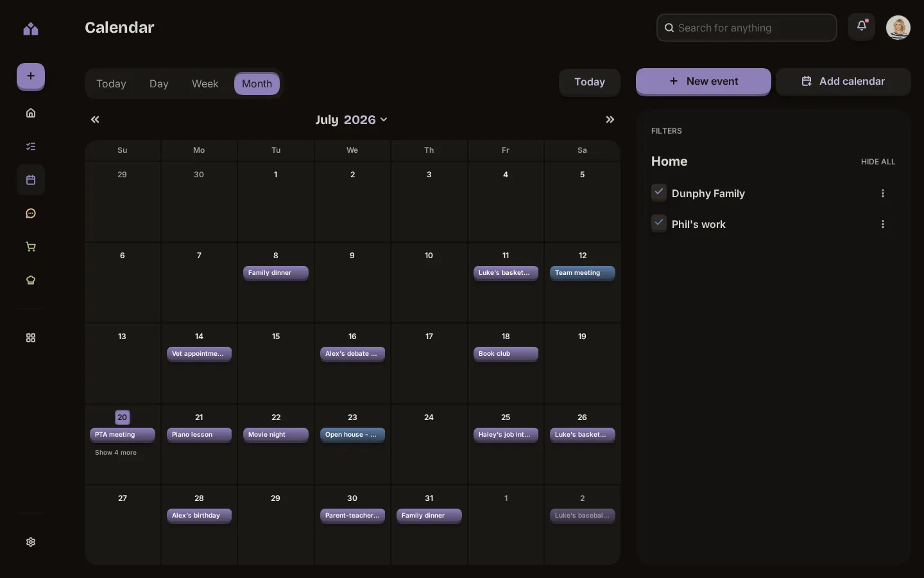This screenshot has height=578, width=924.
Task: Open the Open house event on July 23
Action: tap(352, 435)
